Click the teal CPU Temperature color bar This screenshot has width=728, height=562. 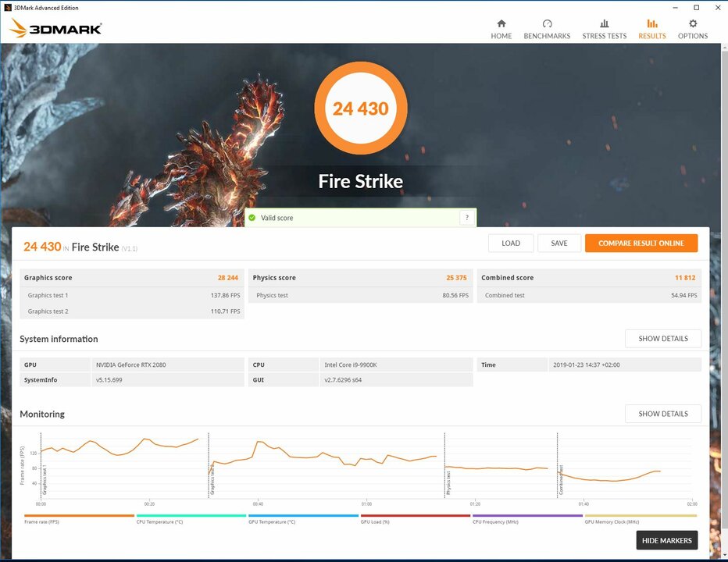click(x=191, y=516)
